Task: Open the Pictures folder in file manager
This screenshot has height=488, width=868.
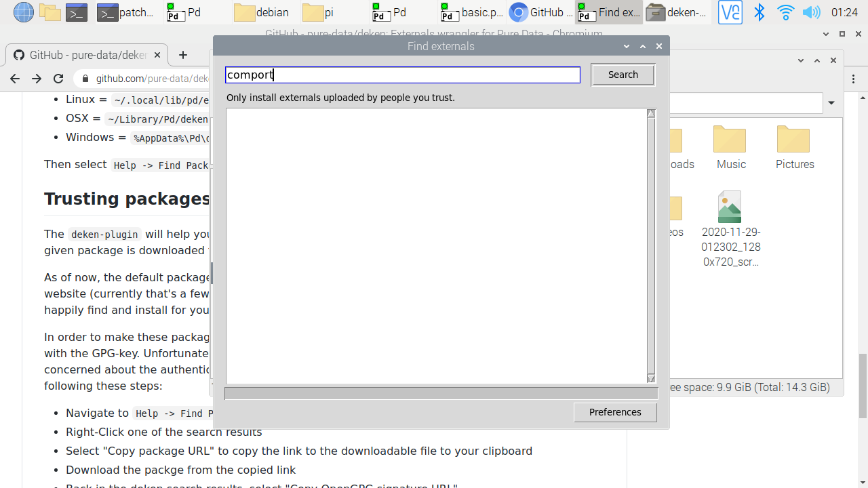Action: coord(794,148)
